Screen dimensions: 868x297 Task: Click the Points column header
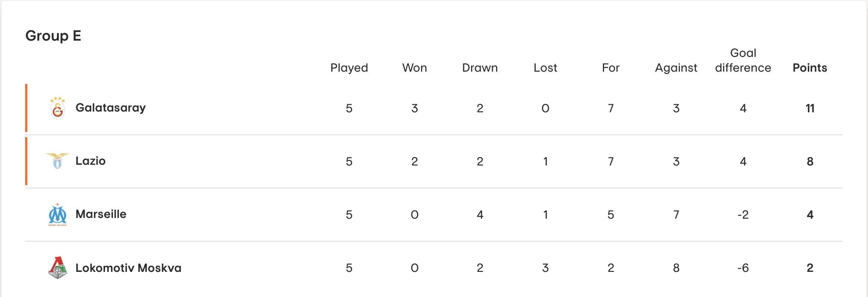point(810,68)
